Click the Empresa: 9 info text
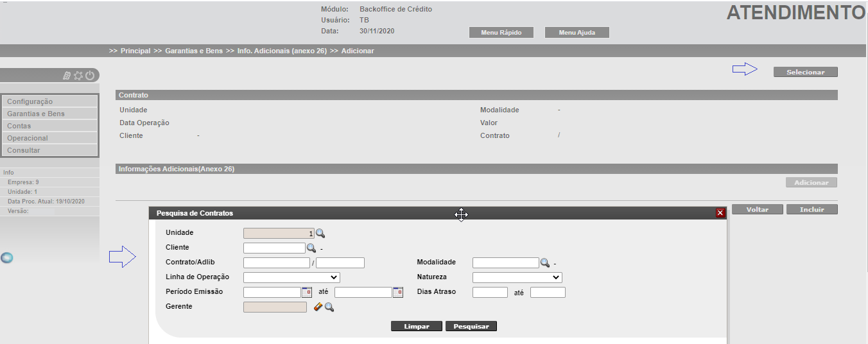 coord(23,182)
